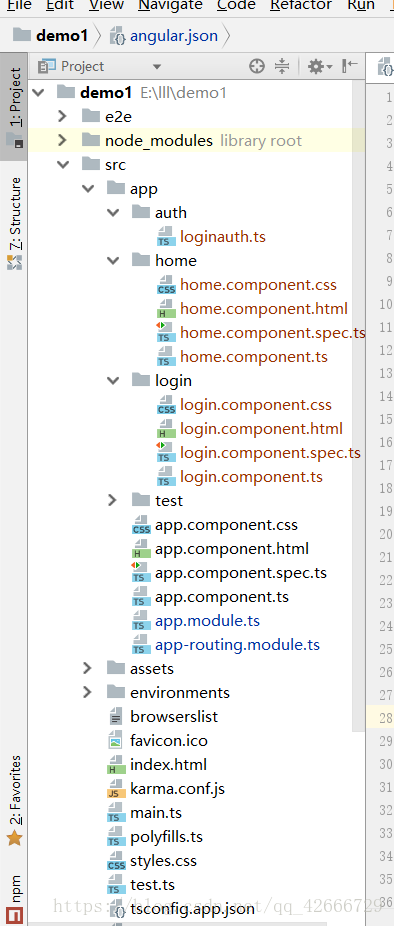Open the Z: Structure side tab

click(x=14, y=223)
